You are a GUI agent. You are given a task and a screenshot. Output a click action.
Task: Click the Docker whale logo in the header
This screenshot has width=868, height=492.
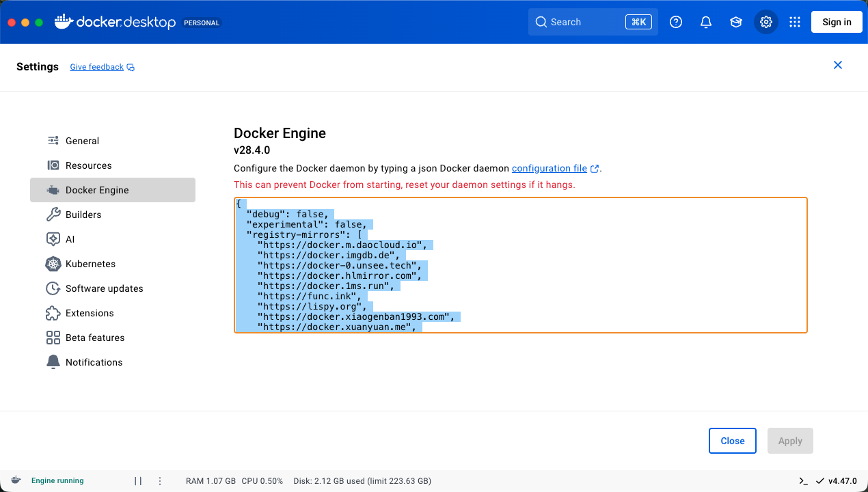tap(62, 21)
